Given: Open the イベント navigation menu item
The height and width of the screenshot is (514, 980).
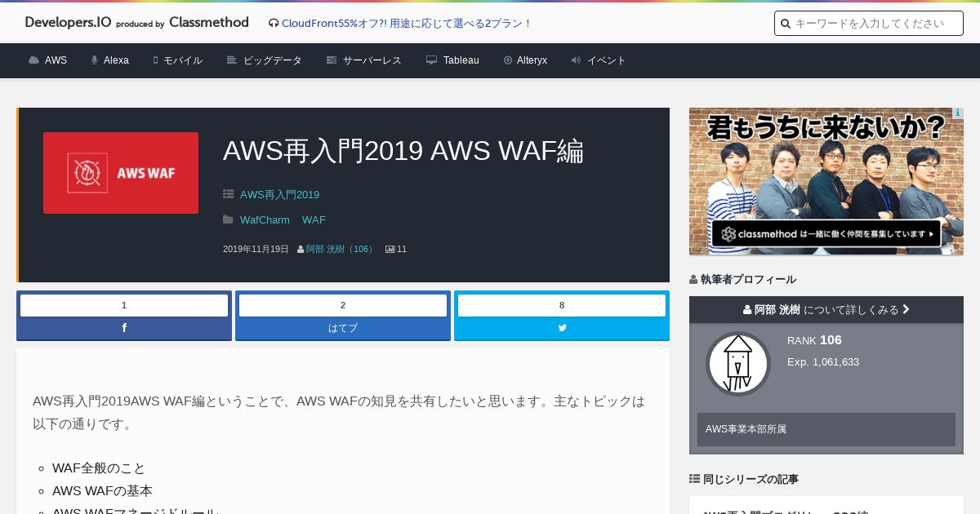Looking at the screenshot, I should point(607,60).
